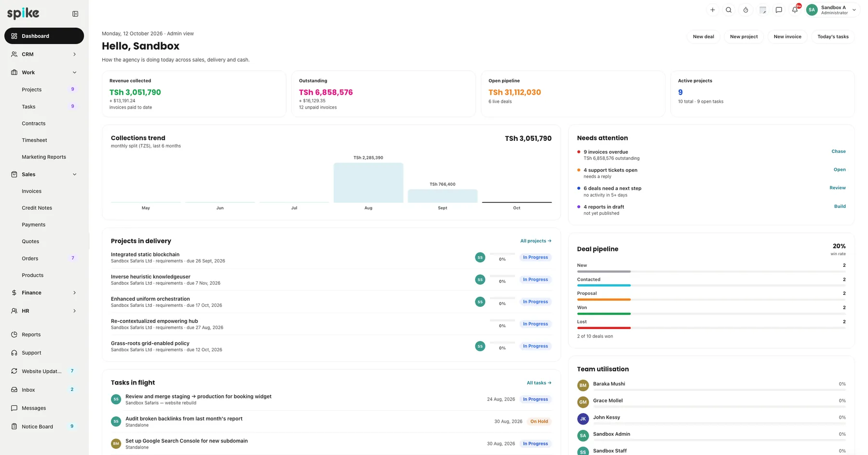Click the Aug bar in Collections trend

[x=368, y=183]
